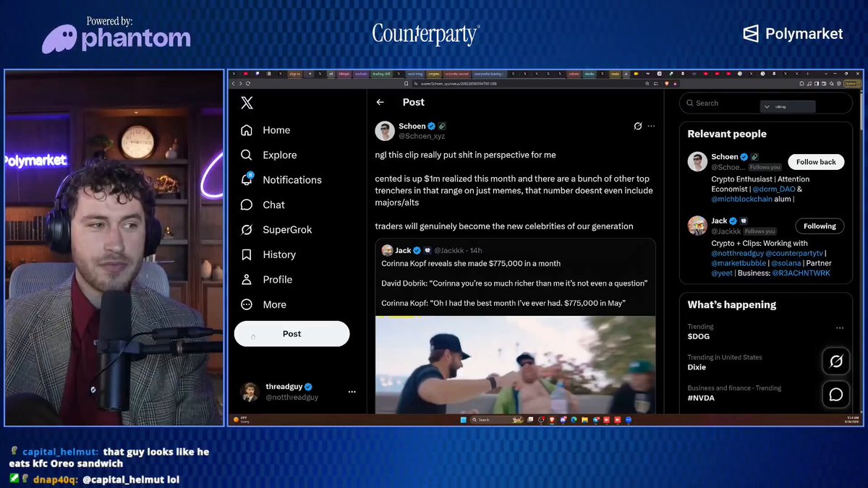Open the floating chat message button
This screenshot has height=488, width=868.
pyautogui.click(x=835, y=395)
